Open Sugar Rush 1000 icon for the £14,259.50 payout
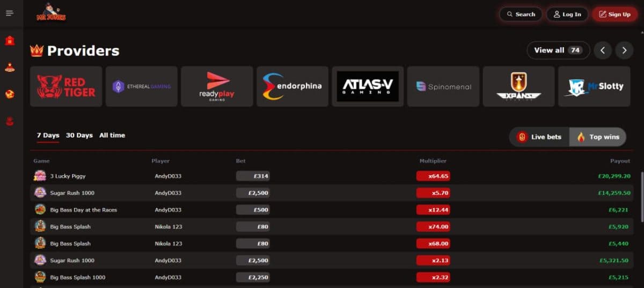The image size is (644, 288). (x=40, y=193)
